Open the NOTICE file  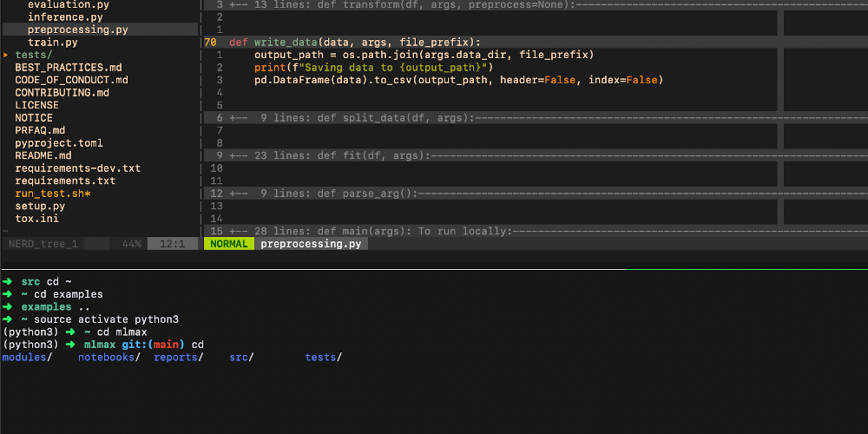tap(34, 118)
